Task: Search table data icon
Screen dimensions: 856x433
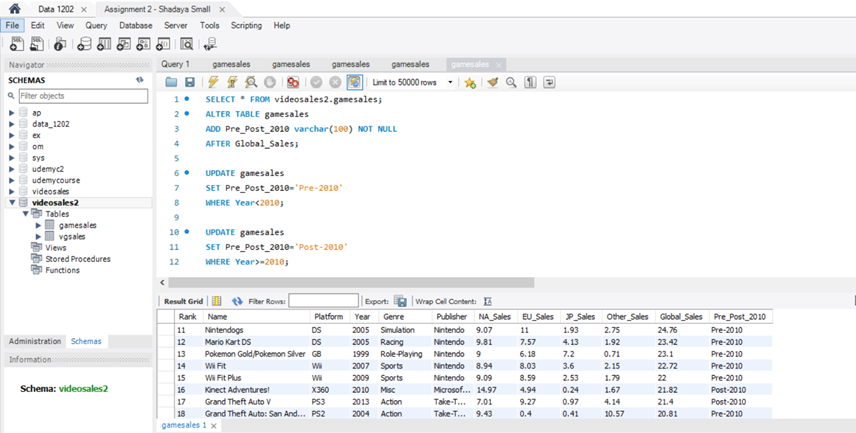Action: click(x=187, y=44)
